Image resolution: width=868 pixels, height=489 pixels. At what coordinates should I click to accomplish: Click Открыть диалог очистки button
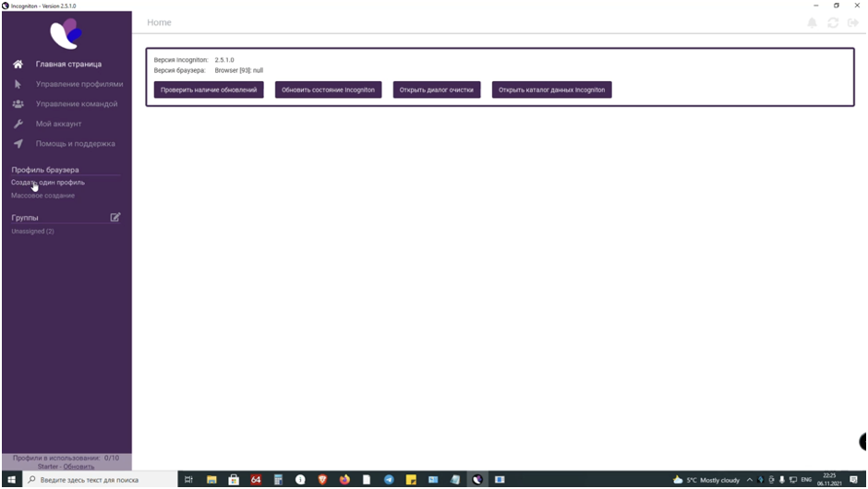pyautogui.click(x=437, y=89)
